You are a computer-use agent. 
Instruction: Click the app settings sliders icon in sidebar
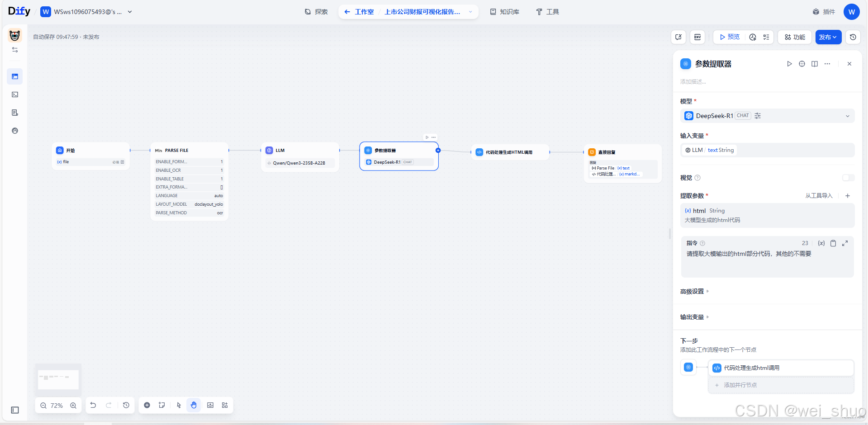[x=15, y=50]
